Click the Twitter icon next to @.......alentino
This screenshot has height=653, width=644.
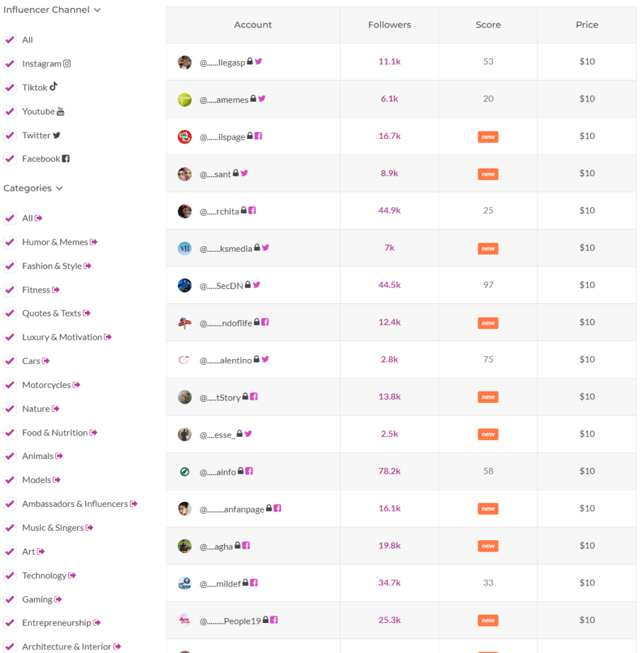pyautogui.click(x=265, y=359)
